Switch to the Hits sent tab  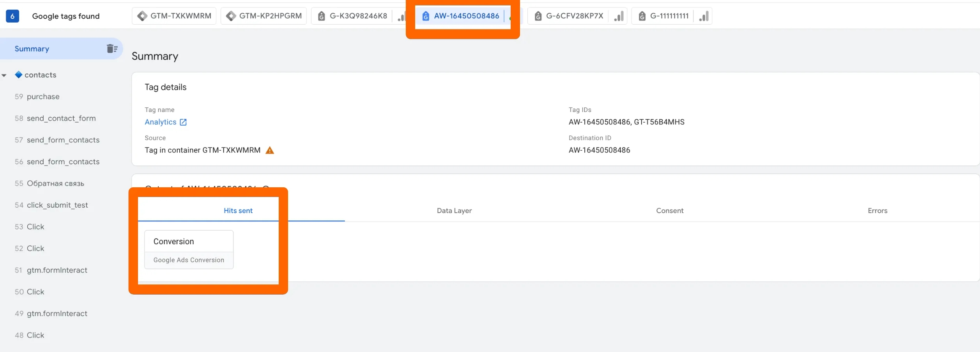238,211
